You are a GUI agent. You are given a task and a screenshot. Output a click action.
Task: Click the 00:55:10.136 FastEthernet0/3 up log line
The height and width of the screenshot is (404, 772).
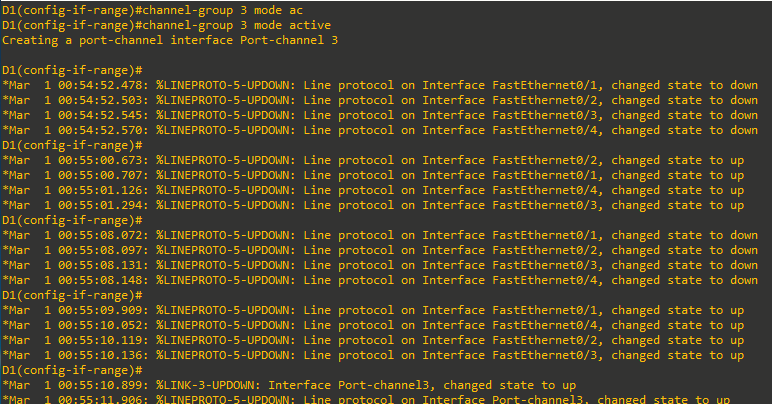pos(373,355)
